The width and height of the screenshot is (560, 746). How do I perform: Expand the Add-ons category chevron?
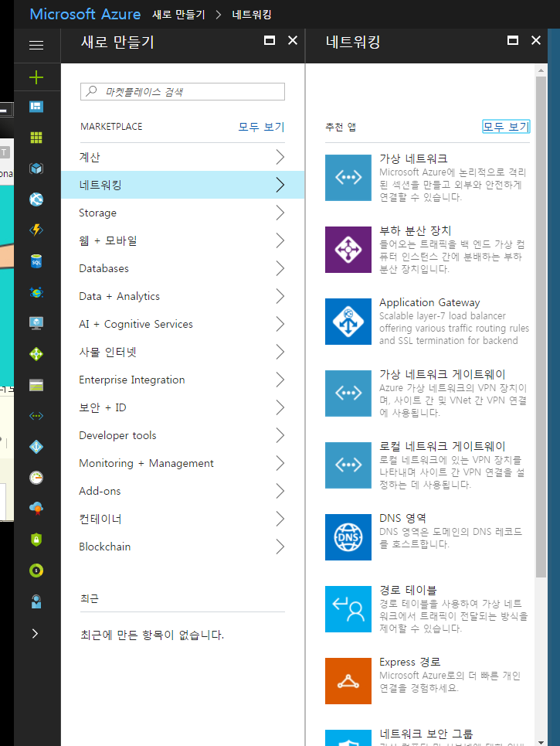[x=280, y=491]
